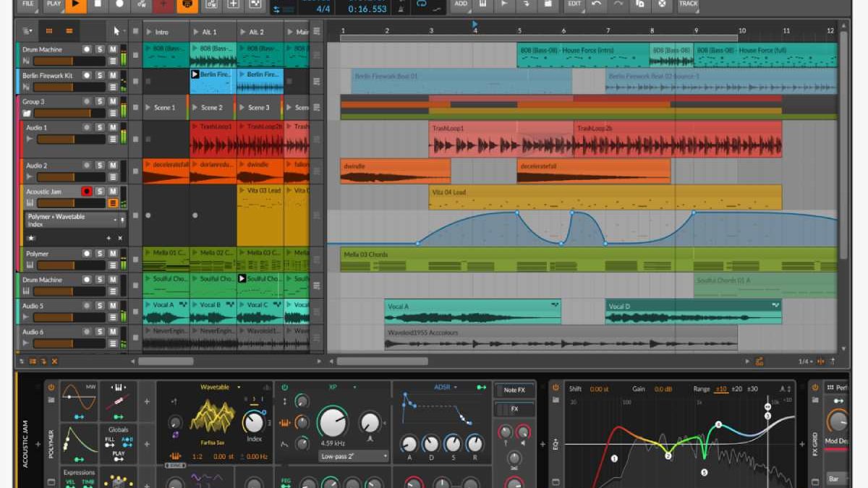Viewport: 868px width, 488px height.
Task: Mute the Berlin Firework Kit track
Action: [113, 76]
